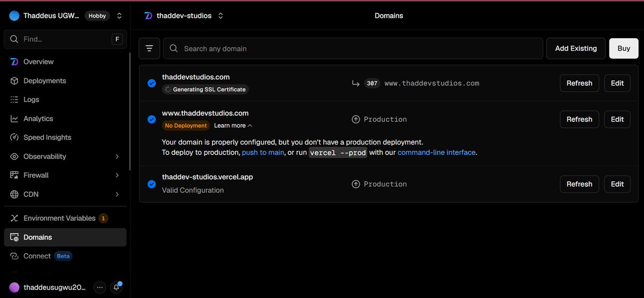
Task: Go to Deployments page
Action: pos(65,81)
